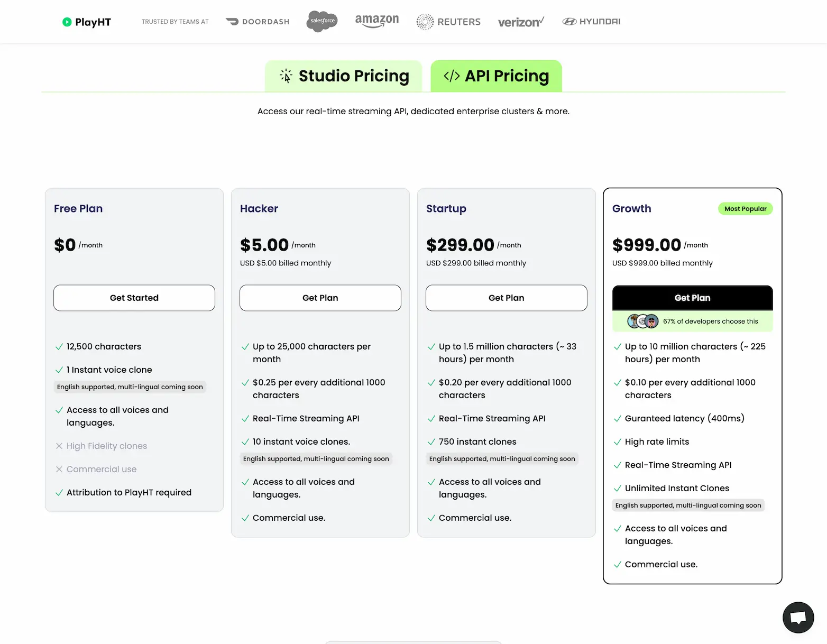Click Get Started on the Free Plan
This screenshot has height=644, width=827.
click(x=134, y=298)
